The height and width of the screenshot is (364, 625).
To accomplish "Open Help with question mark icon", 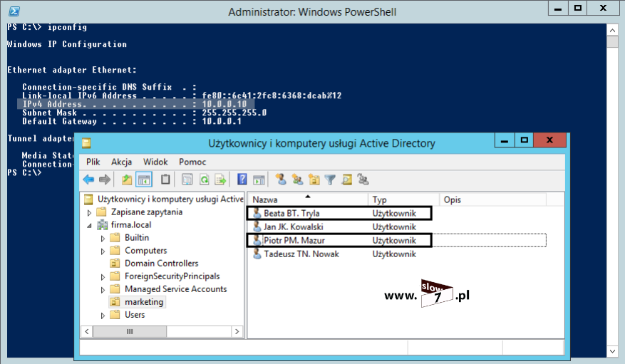I will (242, 180).
